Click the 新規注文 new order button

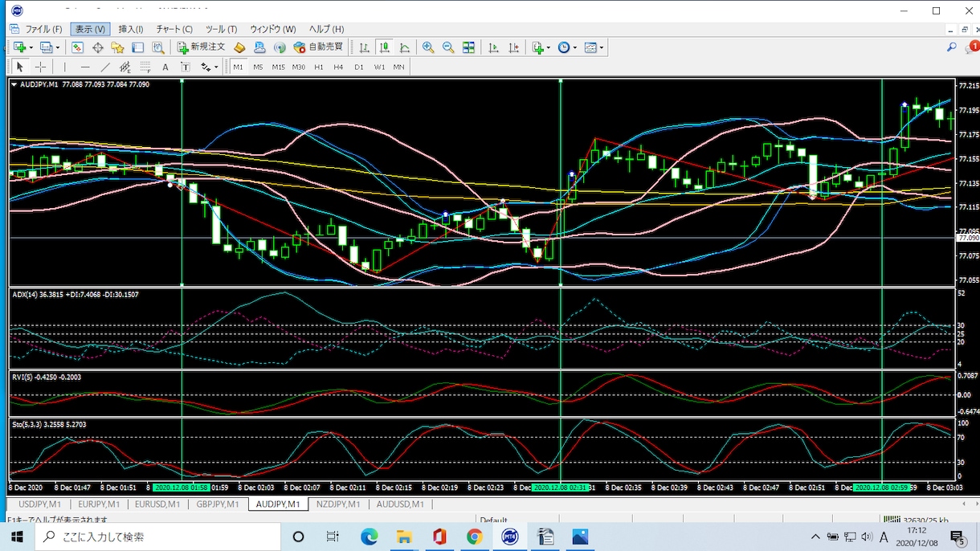202,48
